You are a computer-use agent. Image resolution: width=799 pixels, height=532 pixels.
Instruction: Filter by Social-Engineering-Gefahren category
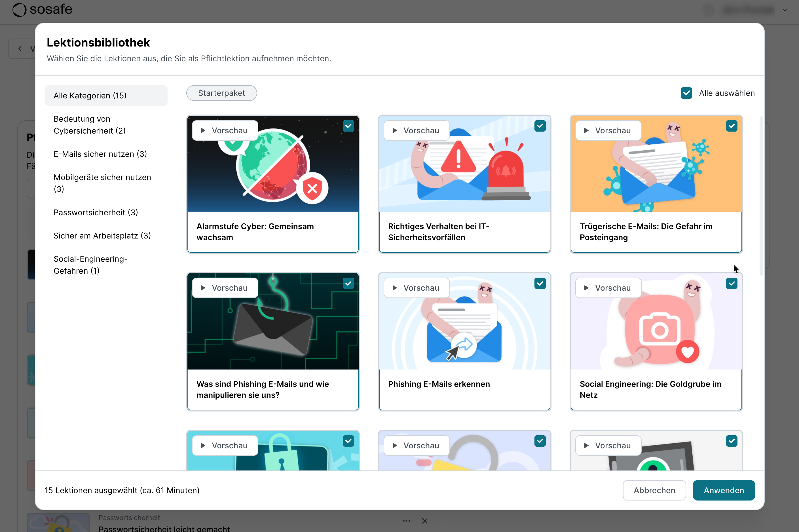(106, 265)
